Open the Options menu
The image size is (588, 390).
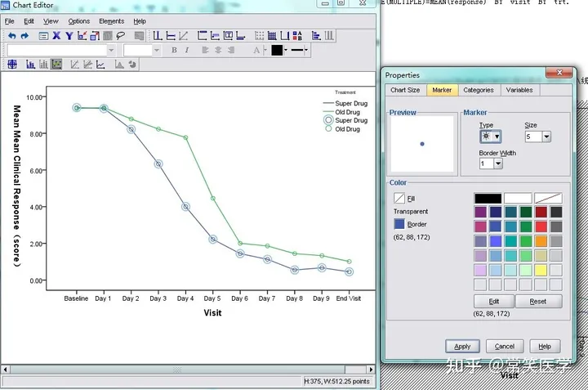(78, 21)
